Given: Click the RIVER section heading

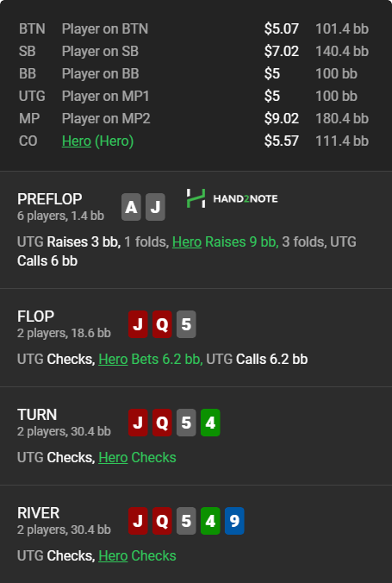Looking at the screenshot, I should pos(38,513).
